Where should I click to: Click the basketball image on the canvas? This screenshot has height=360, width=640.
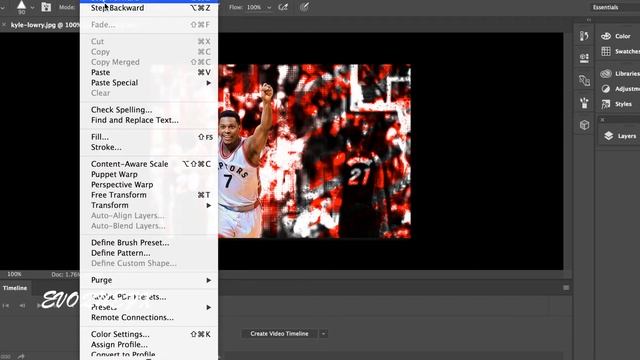click(314, 151)
